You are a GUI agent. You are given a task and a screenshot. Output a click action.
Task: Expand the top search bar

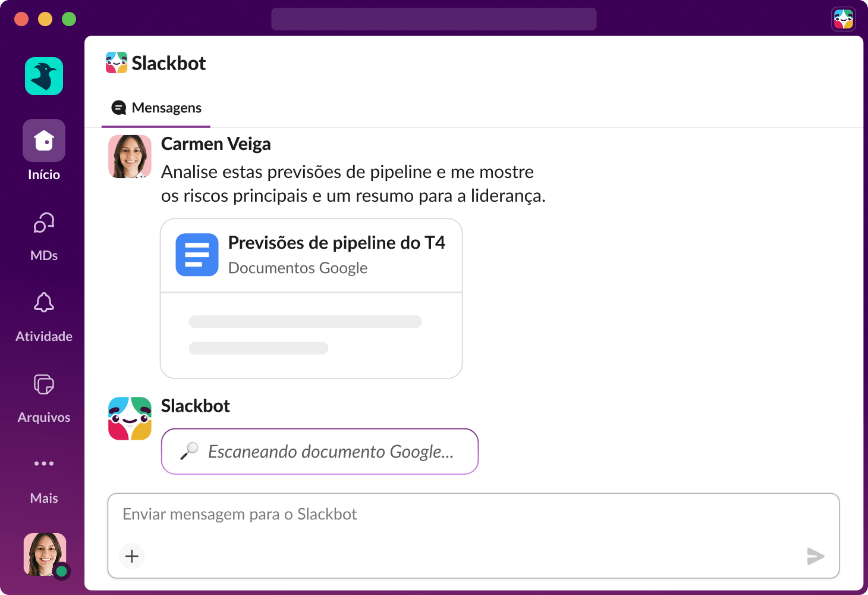(x=434, y=18)
